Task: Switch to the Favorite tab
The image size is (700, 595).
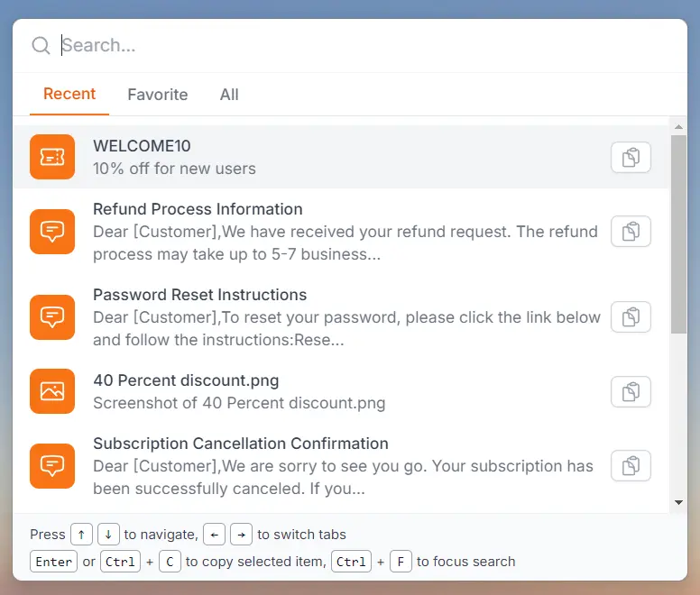Action: (158, 95)
